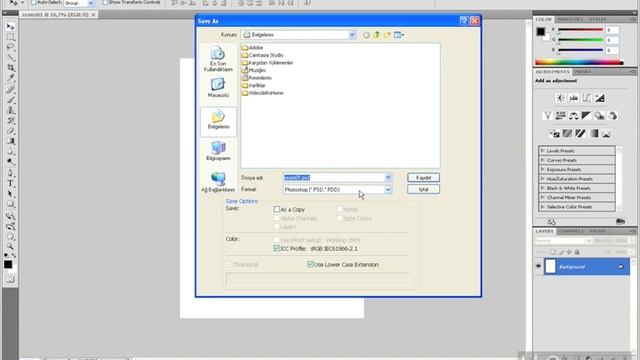The height and width of the screenshot is (360, 640).
Task: Switch to the Paths tab
Action: coord(597,231)
